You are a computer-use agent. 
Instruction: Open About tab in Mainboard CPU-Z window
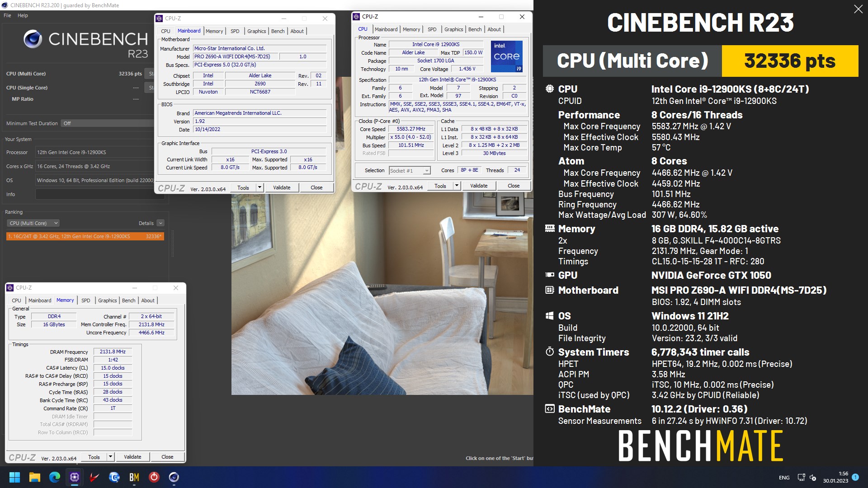[297, 31]
